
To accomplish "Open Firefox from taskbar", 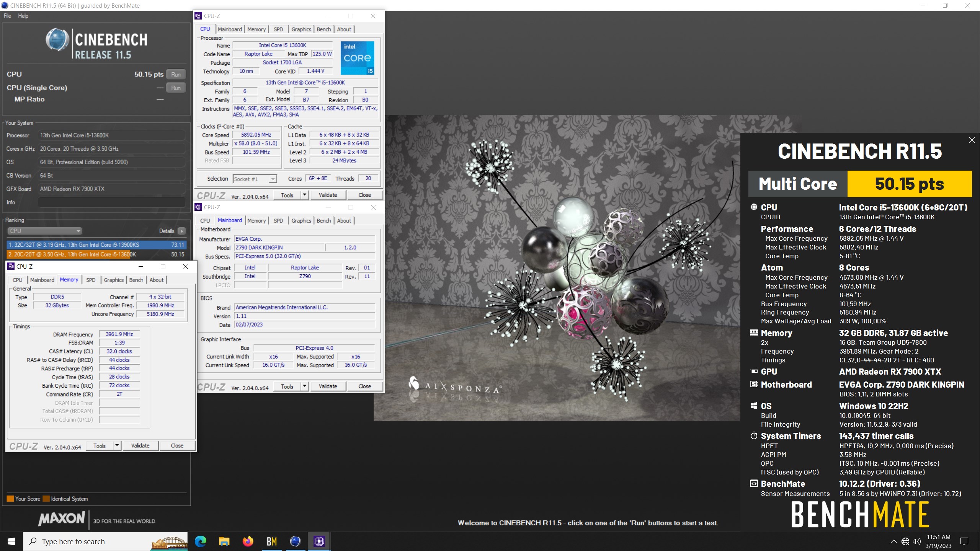I will 248,541.
